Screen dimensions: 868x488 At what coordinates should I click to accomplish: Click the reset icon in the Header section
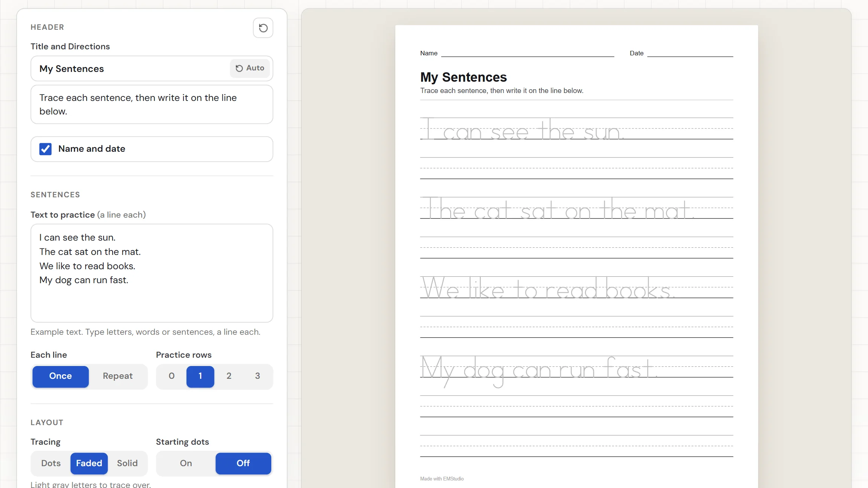(263, 28)
